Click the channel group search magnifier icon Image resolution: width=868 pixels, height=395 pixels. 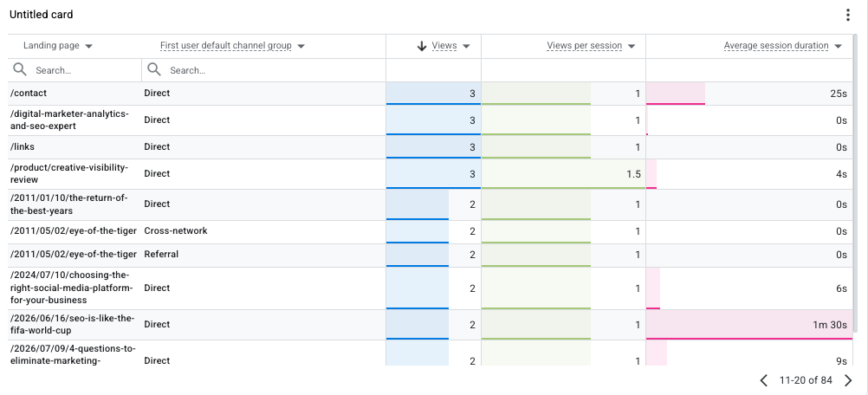[x=154, y=69]
